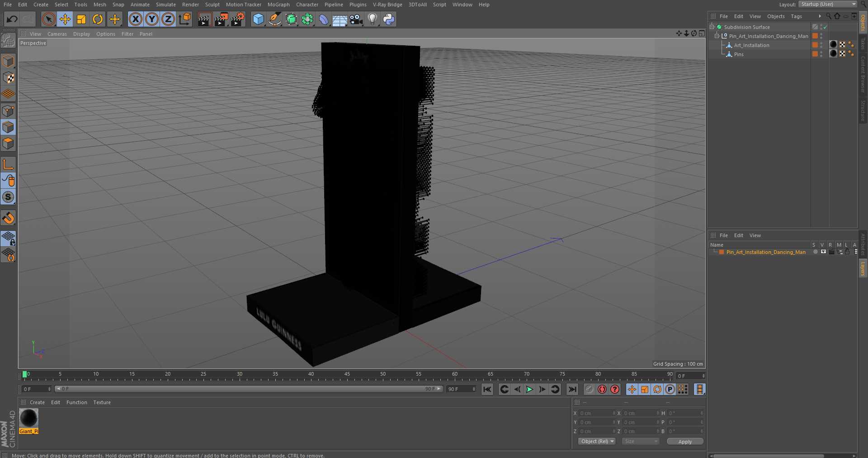The width and height of the screenshot is (868, 458).
Task: Select the Move tool in top toolbar
Action: [x=65, y=19]
